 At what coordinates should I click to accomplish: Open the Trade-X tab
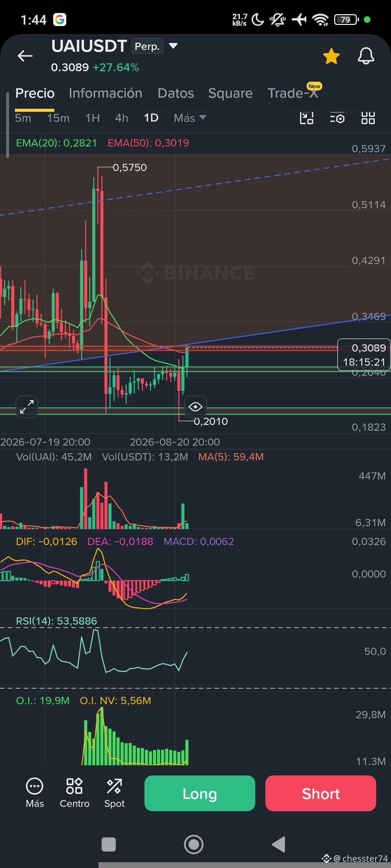293,93
